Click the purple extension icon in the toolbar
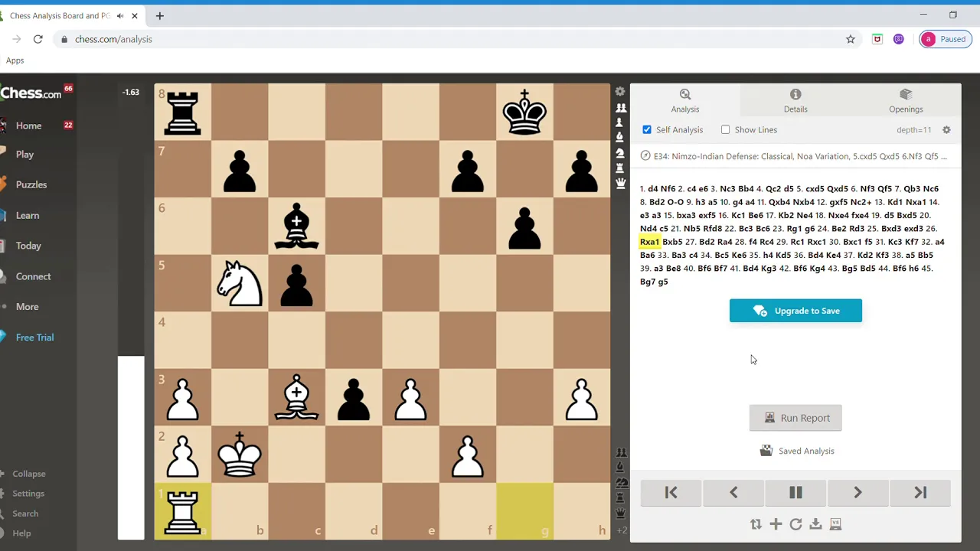The height and width of the screenshot is (551, 980). (899, 39)
